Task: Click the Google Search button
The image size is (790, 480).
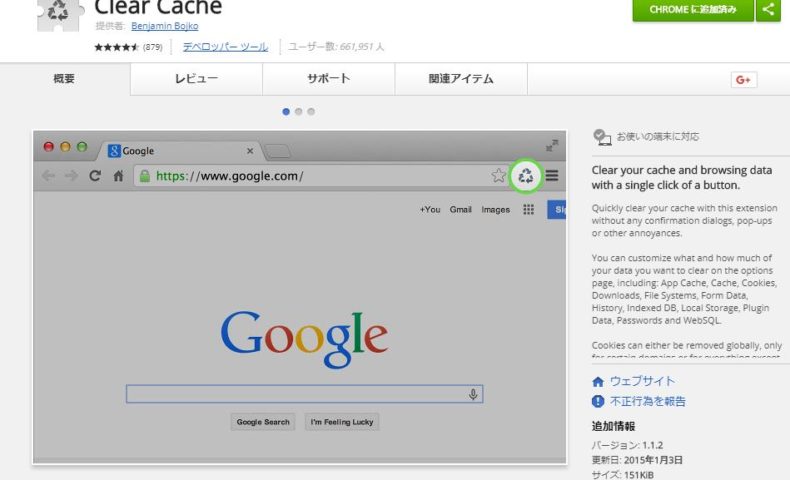Action: click(263, 422)
